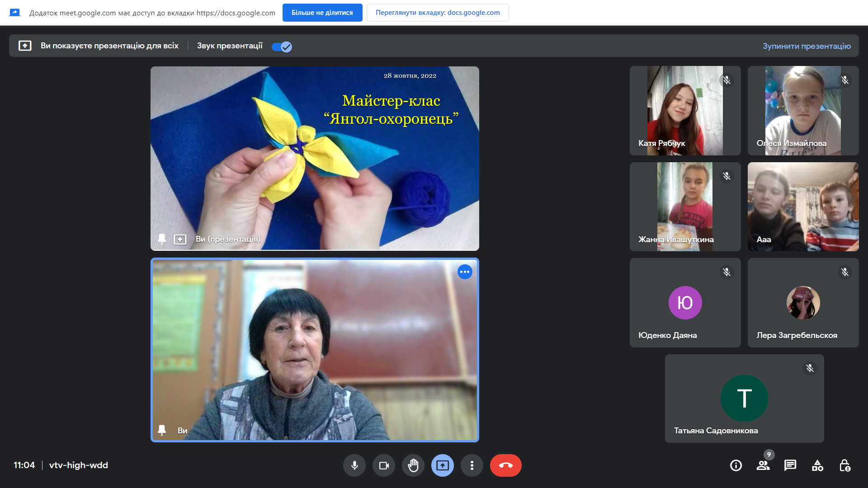Click the Більше не ділитися button
The height and width of the screenshot is (488, 868).
tap(322, 13)
